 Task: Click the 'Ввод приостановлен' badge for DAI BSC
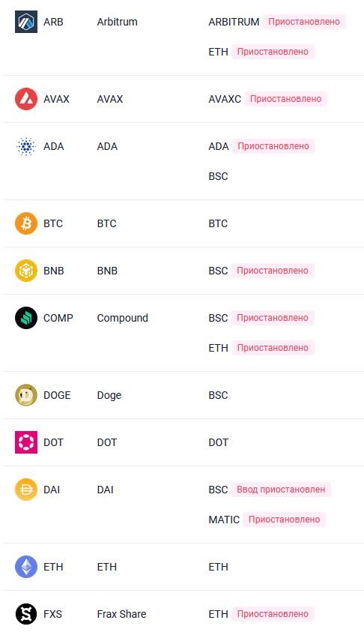[x=281, y=490]
